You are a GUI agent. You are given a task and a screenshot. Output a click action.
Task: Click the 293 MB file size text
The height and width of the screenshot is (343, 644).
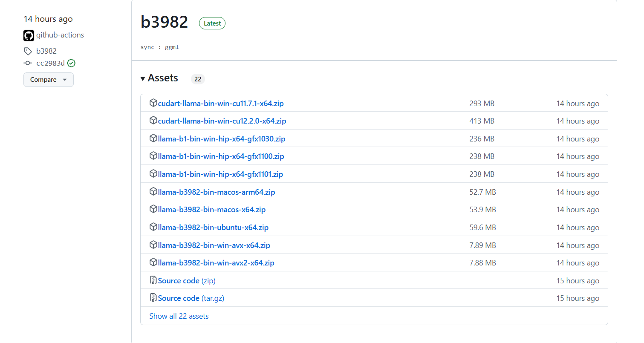[482, 104]
